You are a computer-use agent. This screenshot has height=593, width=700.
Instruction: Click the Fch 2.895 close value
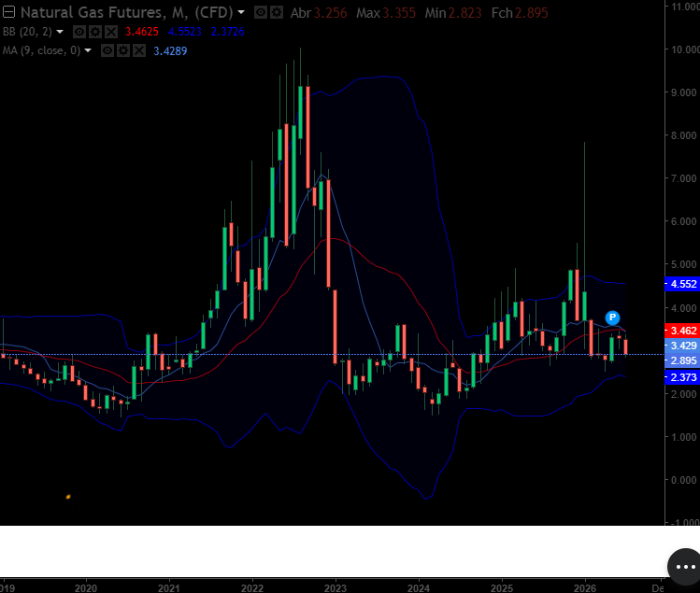coord(520,13)
